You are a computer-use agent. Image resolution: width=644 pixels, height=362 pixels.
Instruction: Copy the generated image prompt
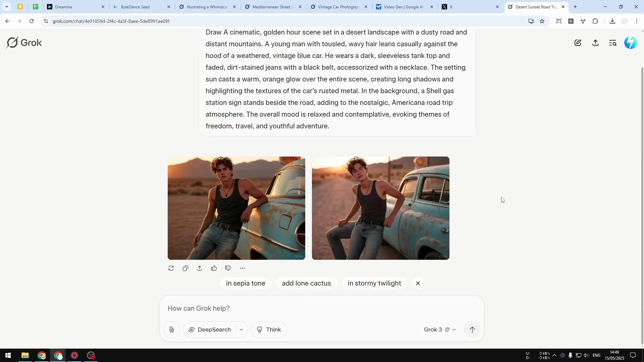[185, 268]
